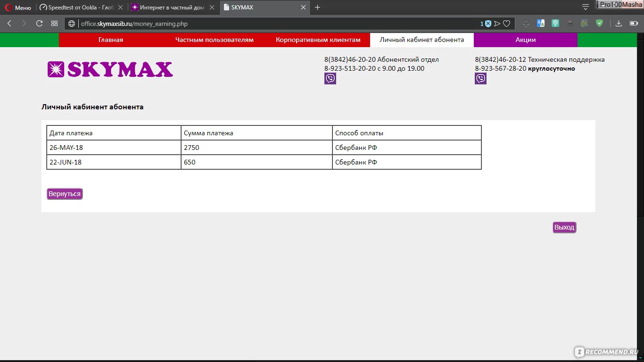
Task: Click the My Flow send icon
Action: point(497,24)
